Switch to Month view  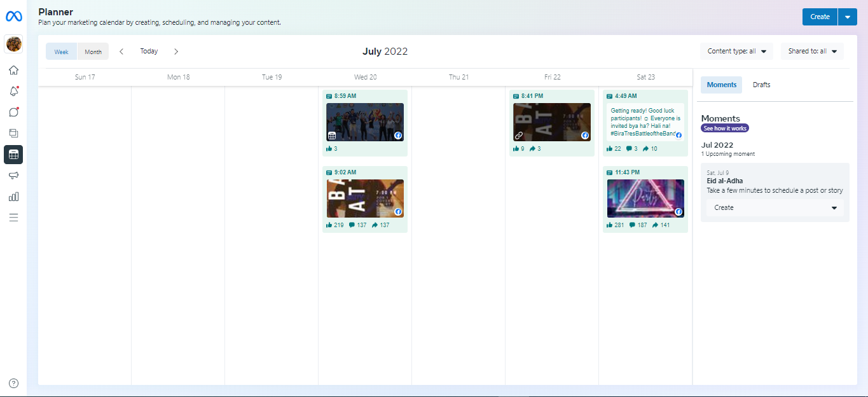[93, 52]
